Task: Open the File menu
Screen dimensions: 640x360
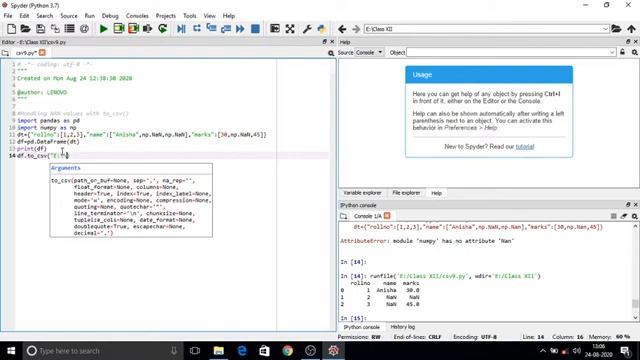Action: tap(8, 16)
